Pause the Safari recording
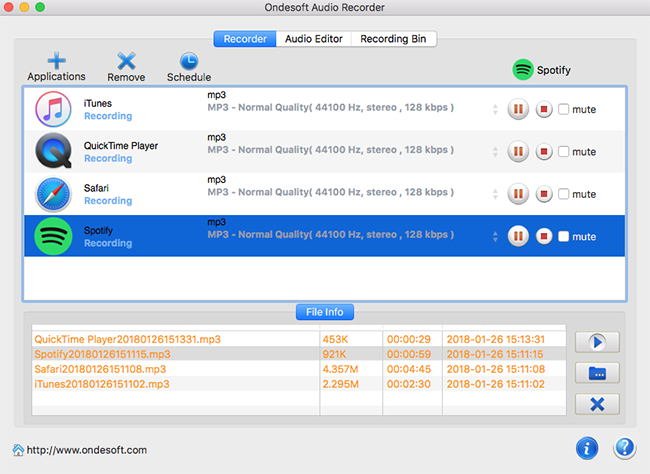The width and height of the screenshot is (650, 474). pyautogui.click(x=518, y=194)
